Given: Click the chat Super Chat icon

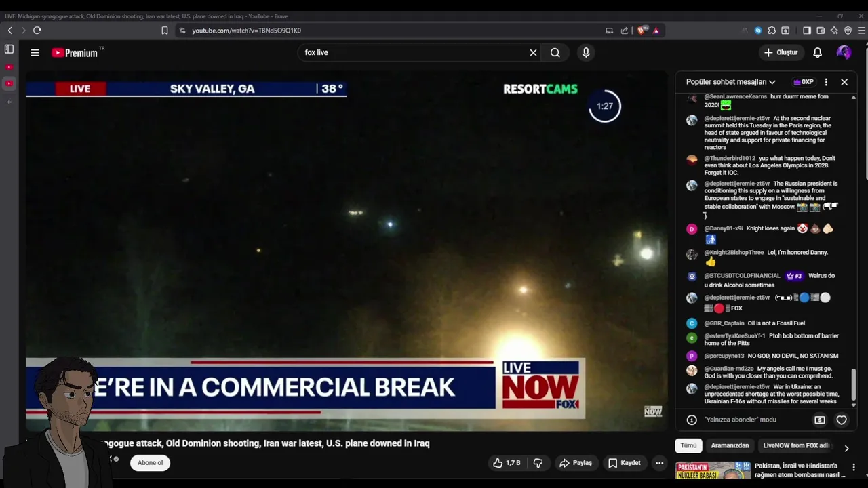Looking at the screenshot, I should (x=820, y=420).
